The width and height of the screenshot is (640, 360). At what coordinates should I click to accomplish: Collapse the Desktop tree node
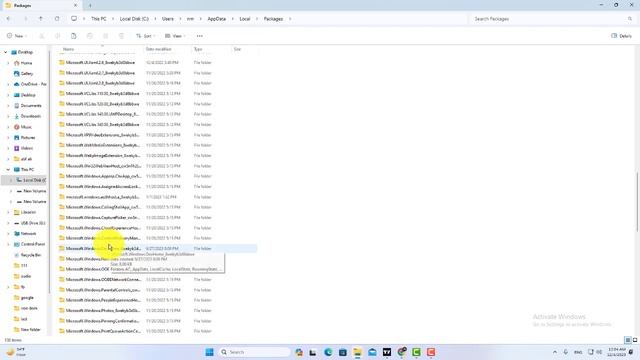(x=5, y=52)
